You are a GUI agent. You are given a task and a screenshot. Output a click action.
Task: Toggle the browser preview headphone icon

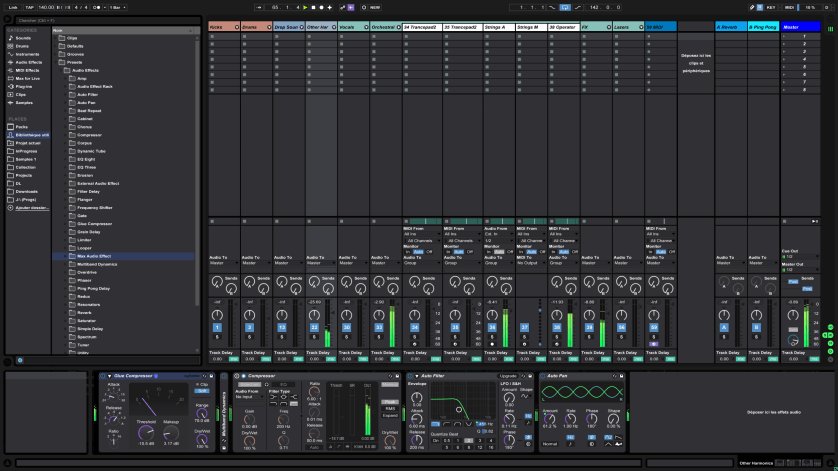tap(20, 360)
